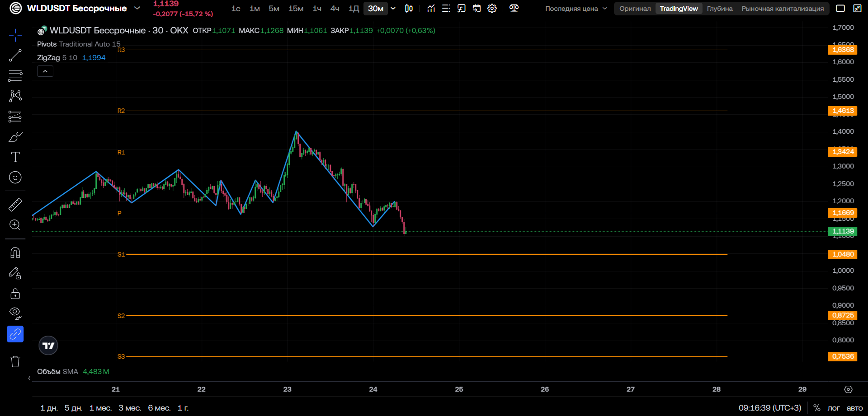
Task: Toggle stay in drawing mode
Action: pos(15,273)
